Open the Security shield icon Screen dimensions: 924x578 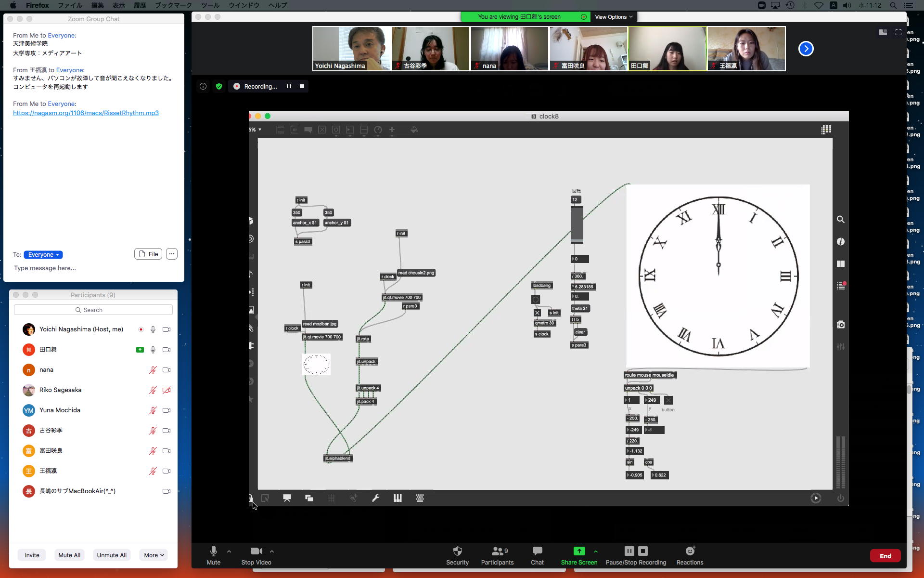457,551
